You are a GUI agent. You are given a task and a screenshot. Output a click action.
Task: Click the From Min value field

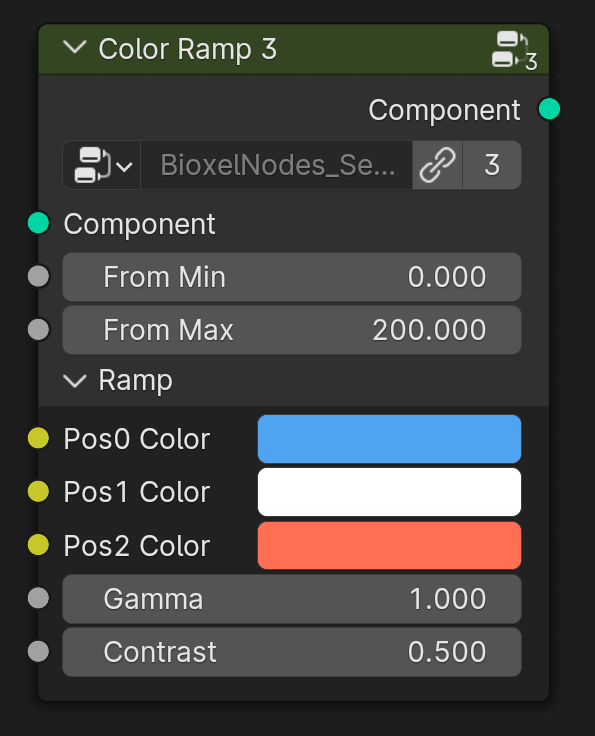pos(292,277)
